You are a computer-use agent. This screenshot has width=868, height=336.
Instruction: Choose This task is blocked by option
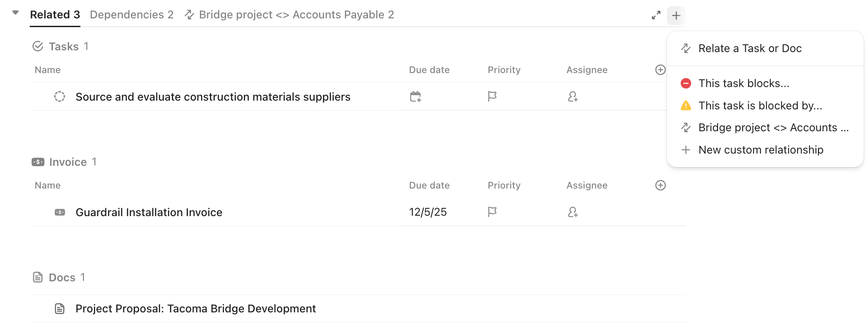[x=760, y=106]
